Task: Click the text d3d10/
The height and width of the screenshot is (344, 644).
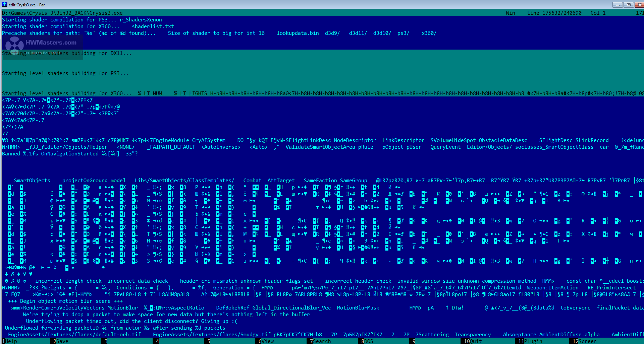Action: (x=382, y=33)
